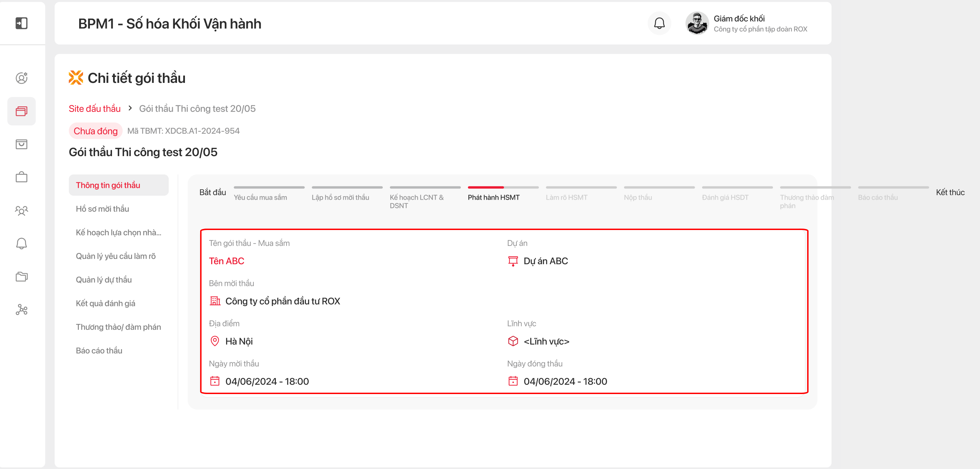The height and width of the screenshot is (469, 980).
Task: Click the Yêu cầu mua sắm step
Action: [260, 197]
